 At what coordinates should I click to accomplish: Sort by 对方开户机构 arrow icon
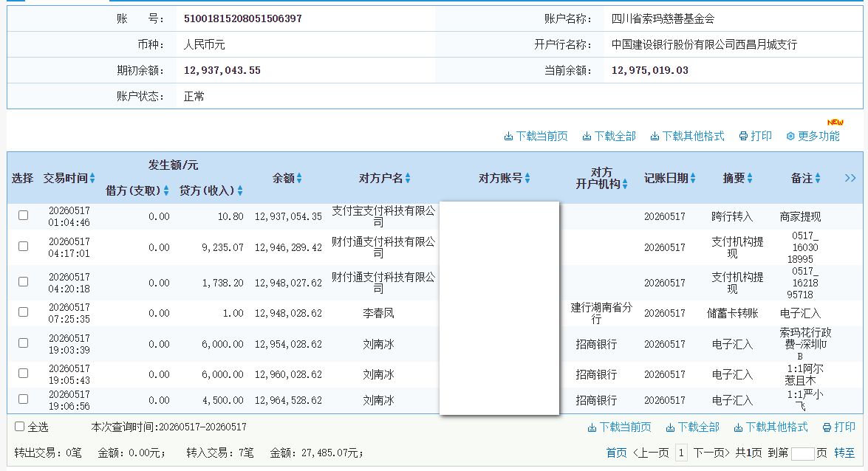coord(625,185)
